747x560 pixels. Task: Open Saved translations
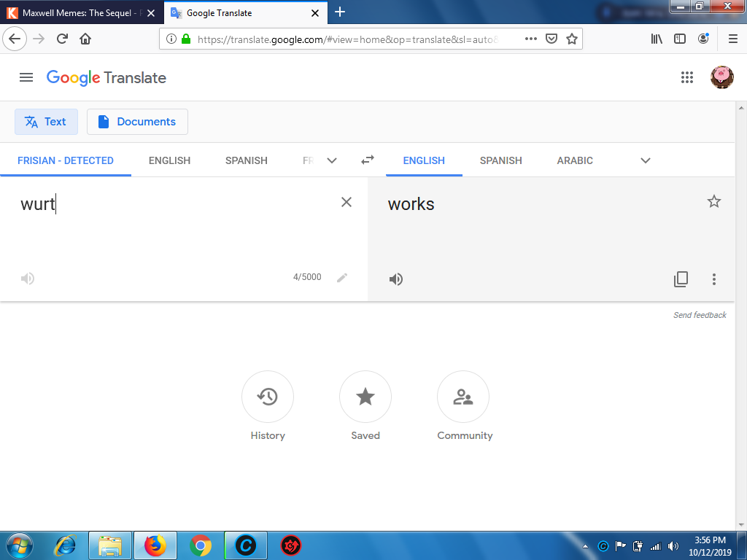click(365, 397)
